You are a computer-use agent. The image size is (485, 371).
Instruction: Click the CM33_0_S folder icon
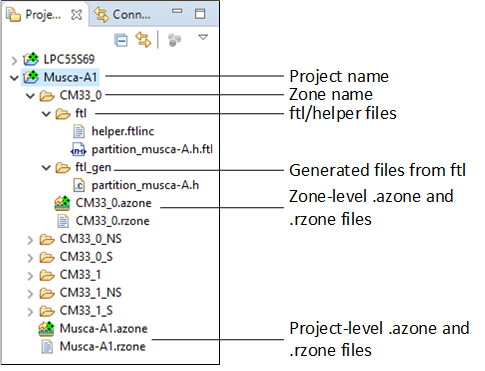pos(47,257)
